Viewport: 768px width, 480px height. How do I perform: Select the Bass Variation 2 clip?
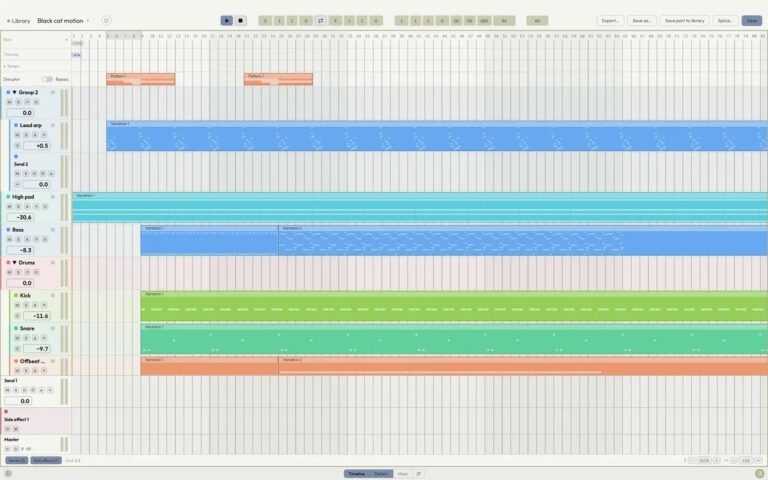click(x=523, y=240)
